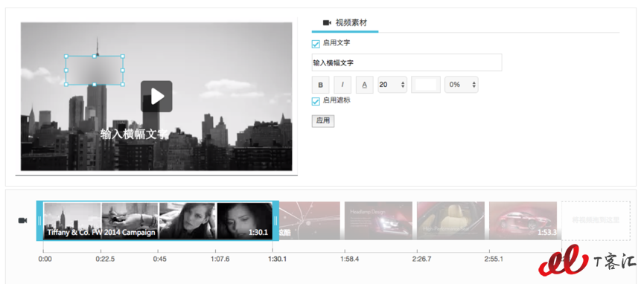Viewport: 644px width, 284px height.
Task: Click the 0:45 timeline marker
Action: [159, 259]
